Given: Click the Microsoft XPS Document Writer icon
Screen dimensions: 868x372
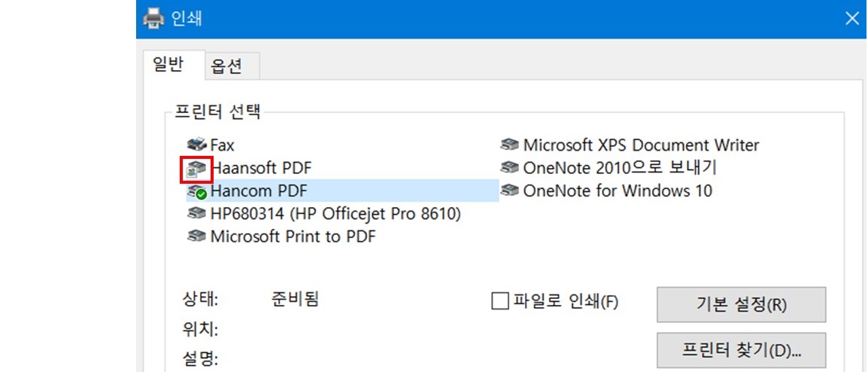Looking at the screenshot, I should click(x=509, y=145).
